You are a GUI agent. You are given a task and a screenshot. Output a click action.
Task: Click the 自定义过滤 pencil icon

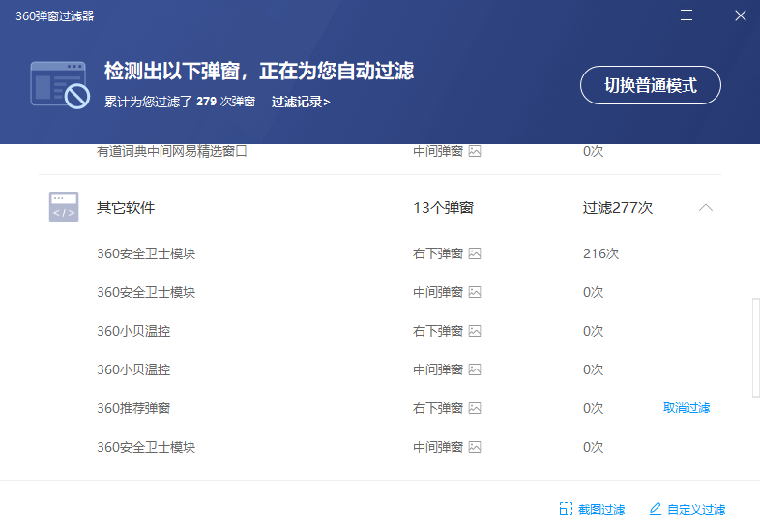656,508
